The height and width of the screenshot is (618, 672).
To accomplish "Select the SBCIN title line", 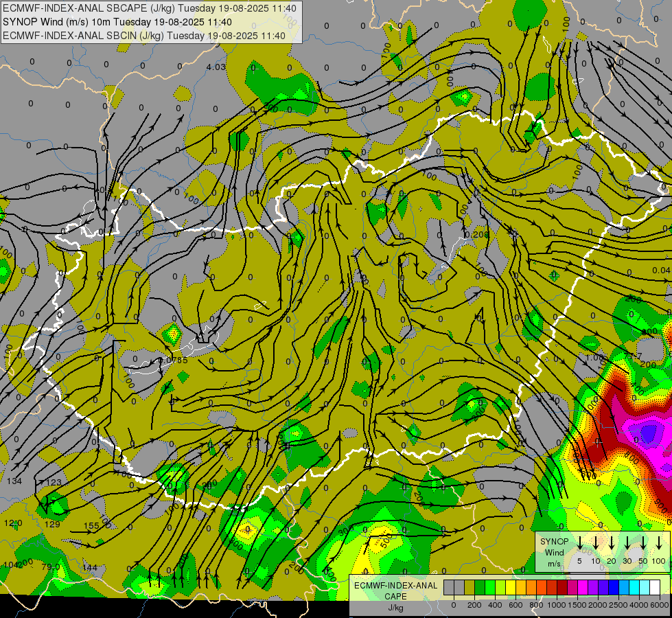I will 144,36.
